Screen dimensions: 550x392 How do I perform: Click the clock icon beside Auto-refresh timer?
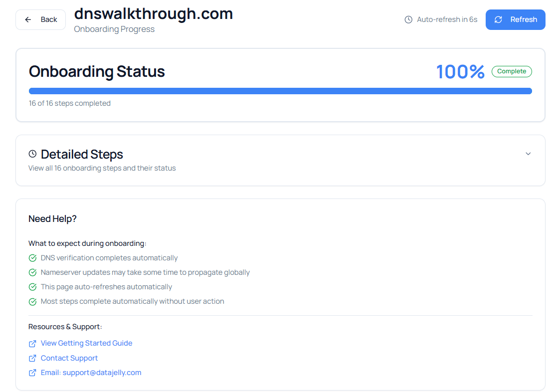pyautogui.click(x=408, y=19)
